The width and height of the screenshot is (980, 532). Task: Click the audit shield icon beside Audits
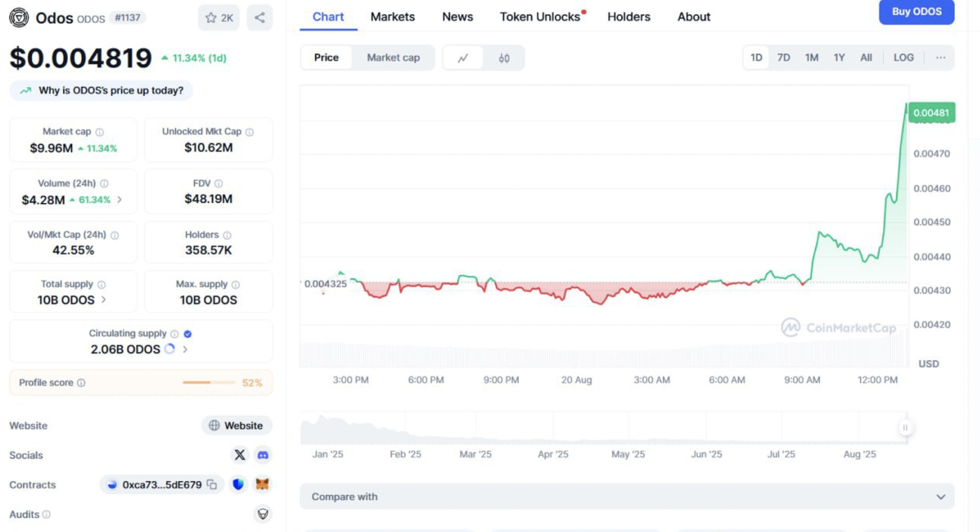[263, 514]
